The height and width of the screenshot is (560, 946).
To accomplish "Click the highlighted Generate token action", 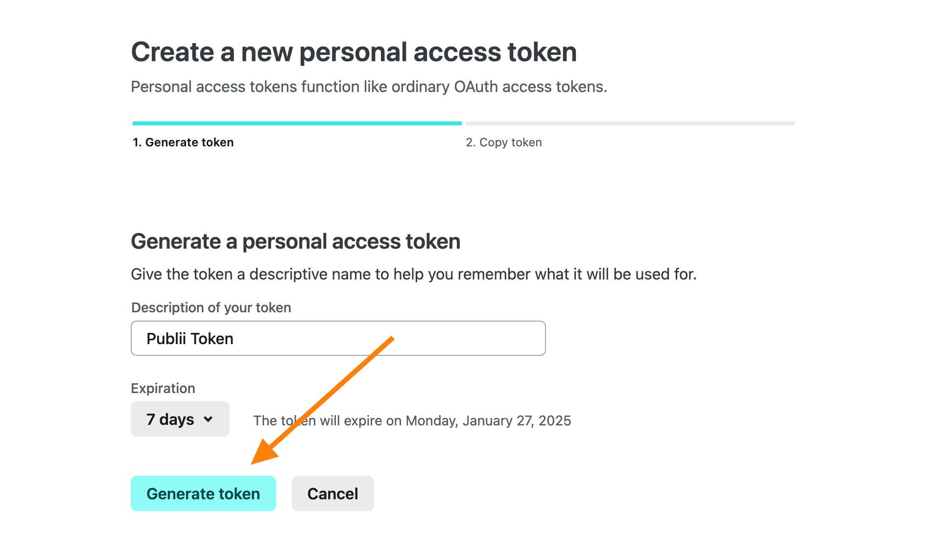I will (x=203, y=493).
